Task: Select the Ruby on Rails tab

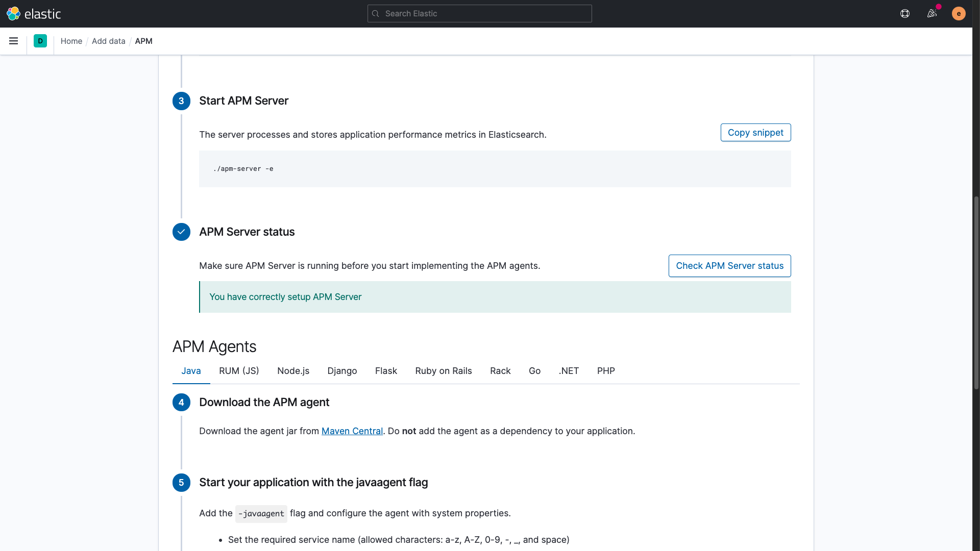Action: pyautogui.click(x=443, y=371)
